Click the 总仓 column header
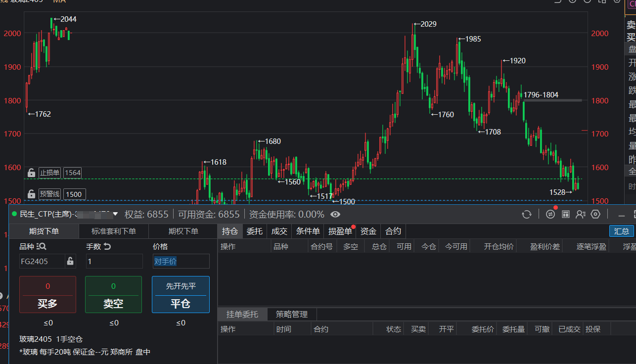This screenshot has height=364, width=636. [x=379, y=246]
